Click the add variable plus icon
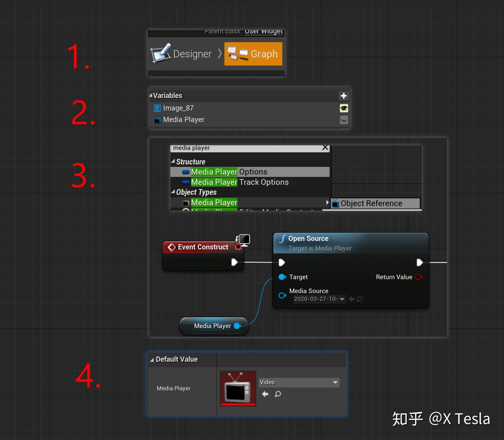 tap(344, 96)
